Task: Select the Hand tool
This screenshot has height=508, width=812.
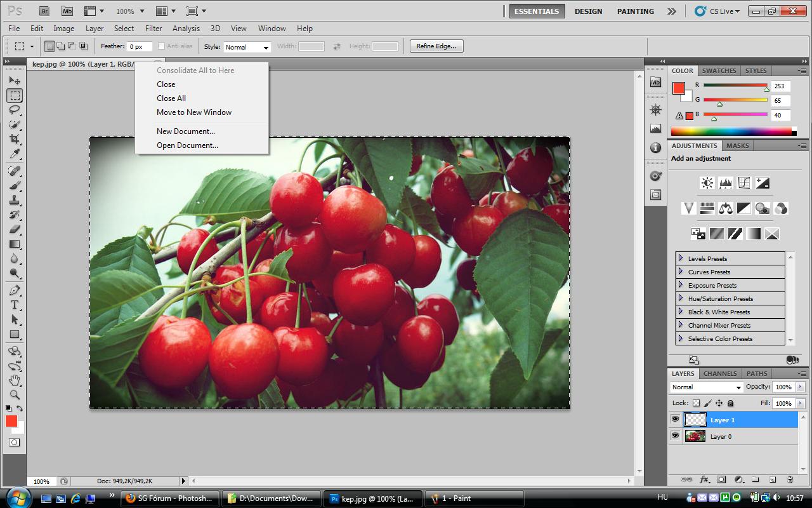Action: click(x=15, y=380)
